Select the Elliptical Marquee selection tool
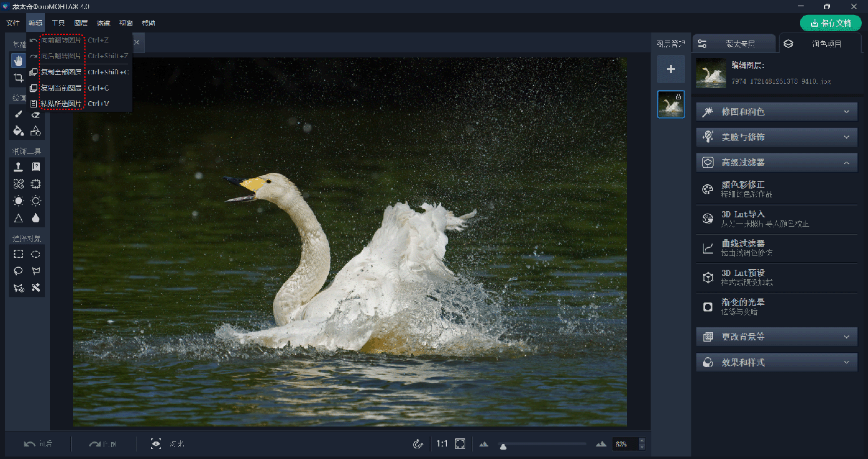Image resolution: width=868 pixels, height=459 pixels. (x=36, y=254)
